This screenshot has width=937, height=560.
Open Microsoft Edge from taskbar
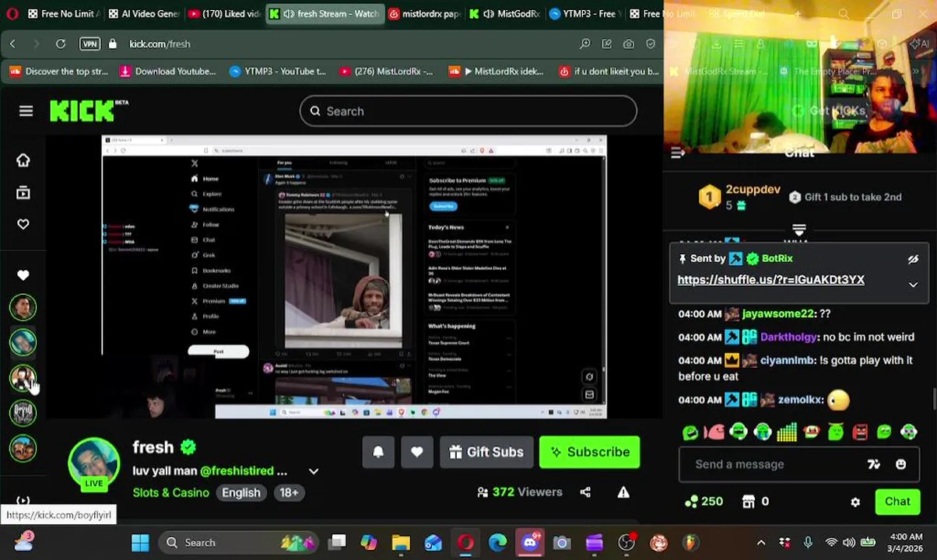(x=498, y=542)
